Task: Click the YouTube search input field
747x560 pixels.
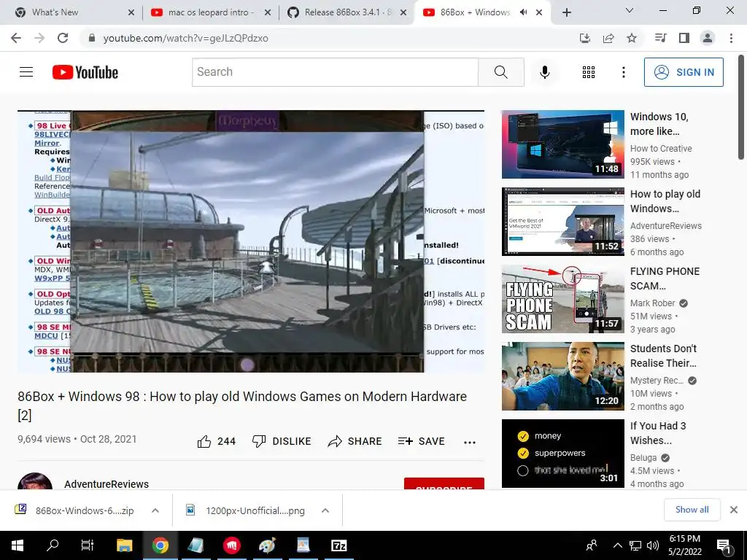Action: [335, 72]
